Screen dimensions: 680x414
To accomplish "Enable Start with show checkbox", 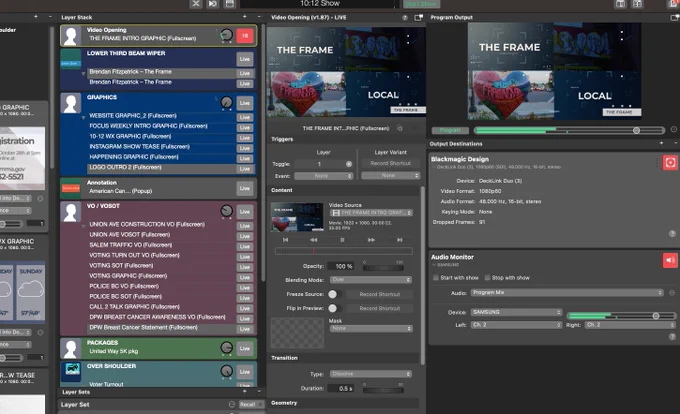I will [436, 278].
